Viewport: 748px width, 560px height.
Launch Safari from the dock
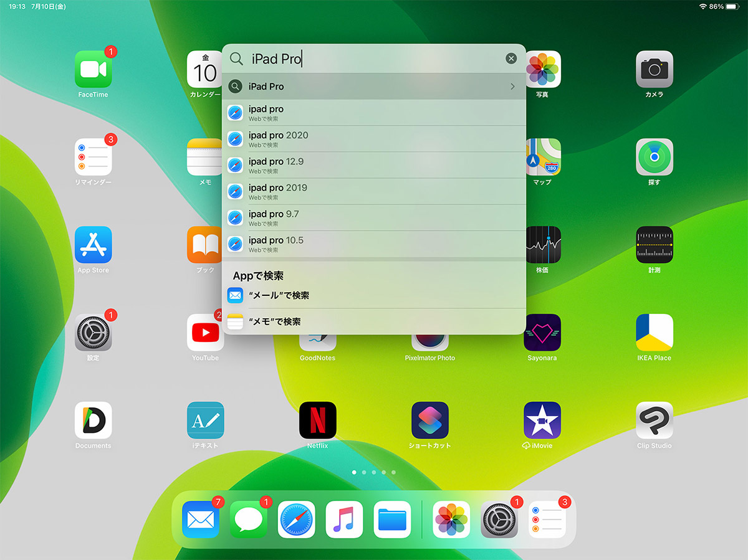pyautogui.click(x=297, y=520)
